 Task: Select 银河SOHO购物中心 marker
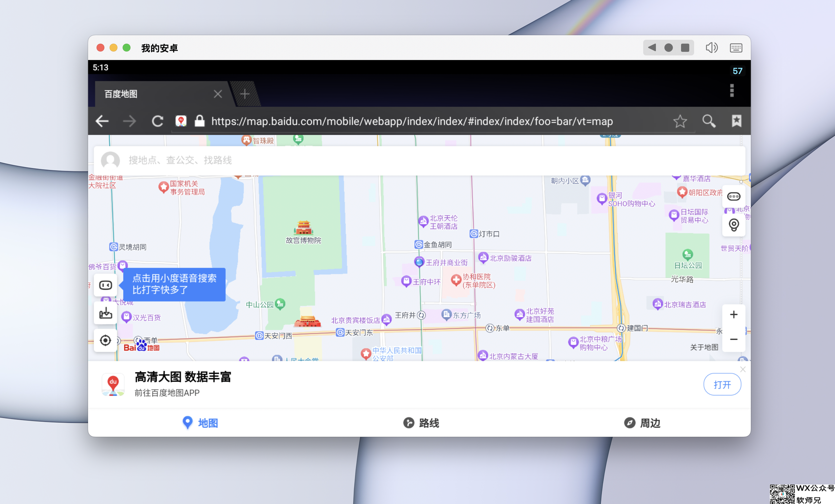click(x=602, y=199)
